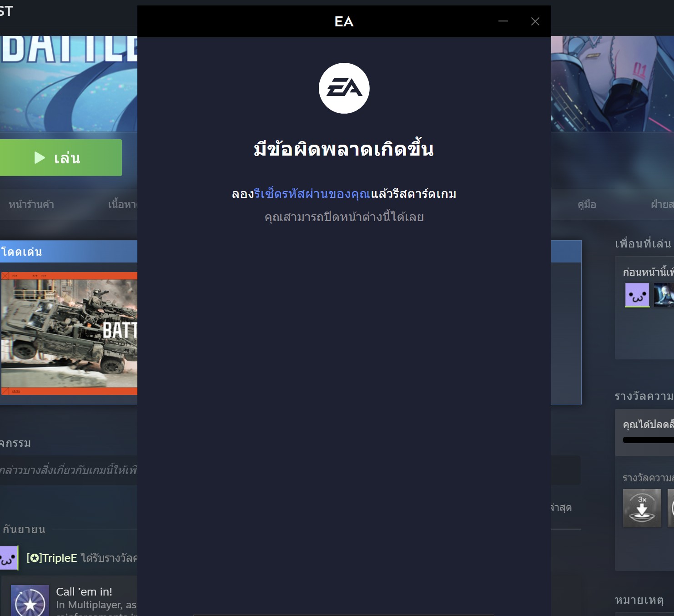Click the "In Multiplayer, as" achievement description
Viewport: 674px width, 616px height.
96,605
